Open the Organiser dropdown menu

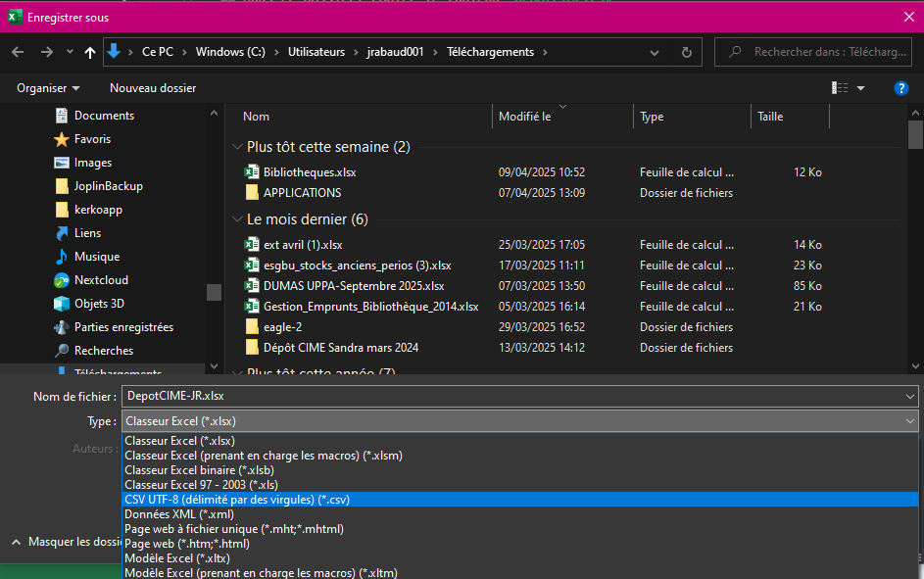47,88
